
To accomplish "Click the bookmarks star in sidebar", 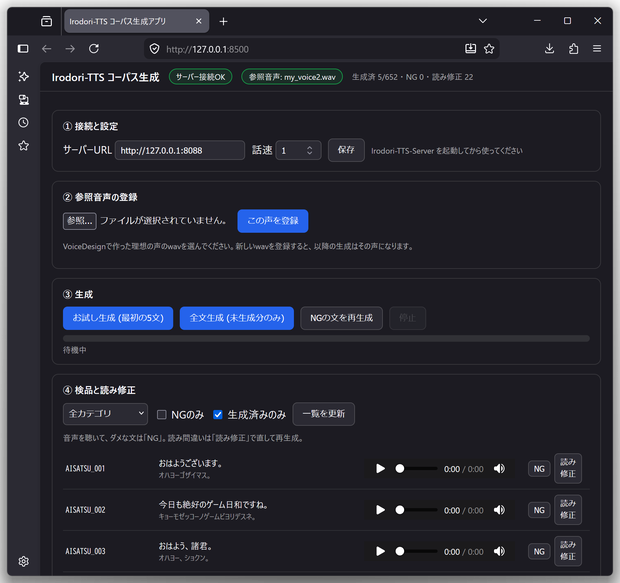I will pyautogui.click(x=24, y=146).
